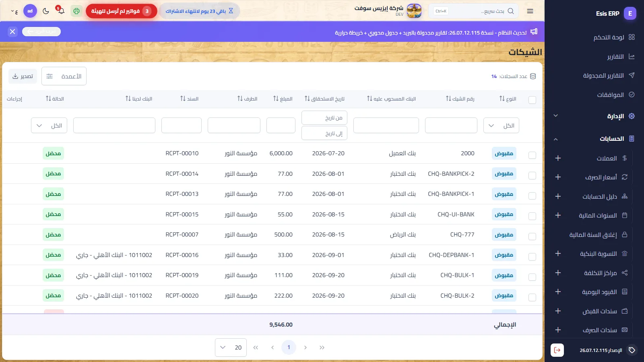Open the الحالة filter dropdown
This screenshot has height=362, width=644.
[49, 125]
